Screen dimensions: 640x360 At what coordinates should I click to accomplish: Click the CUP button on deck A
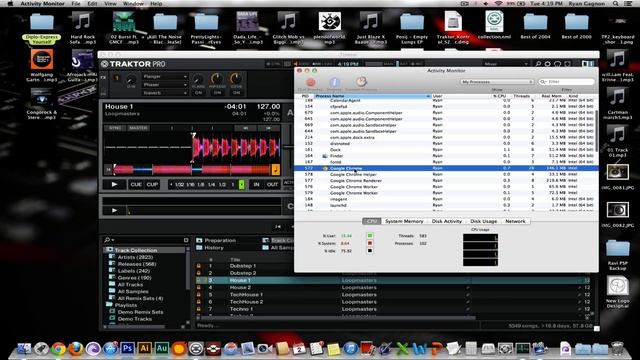coord(152,184)
